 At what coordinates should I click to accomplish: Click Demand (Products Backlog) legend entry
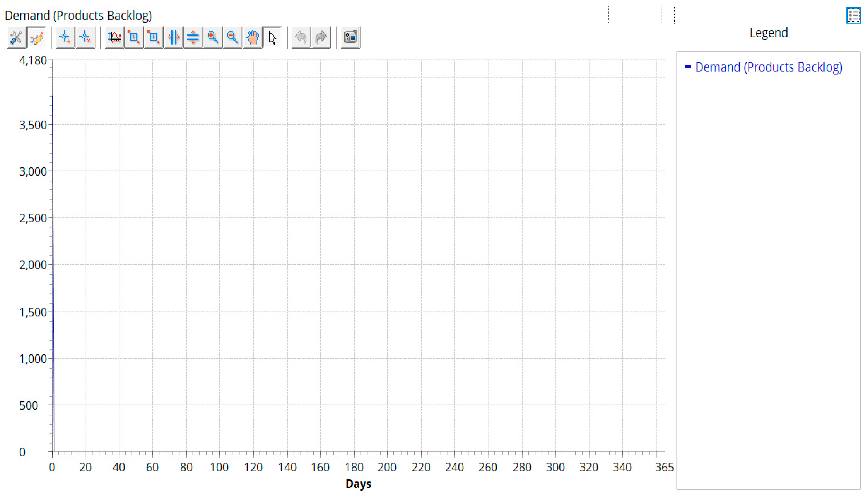(x=769, y=67)
